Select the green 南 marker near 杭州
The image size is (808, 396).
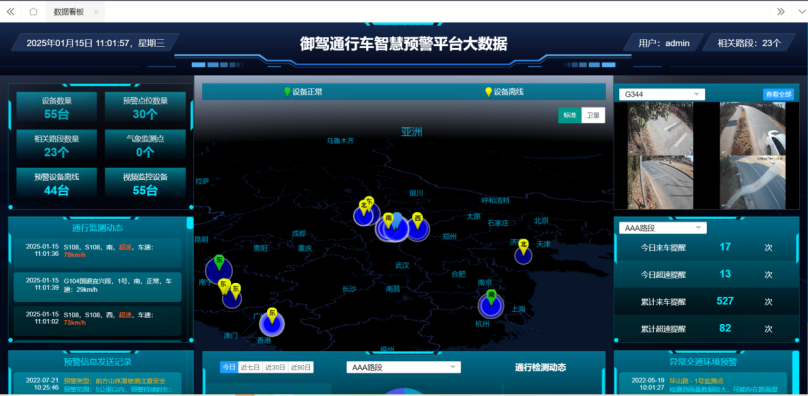tap(491, 296)
